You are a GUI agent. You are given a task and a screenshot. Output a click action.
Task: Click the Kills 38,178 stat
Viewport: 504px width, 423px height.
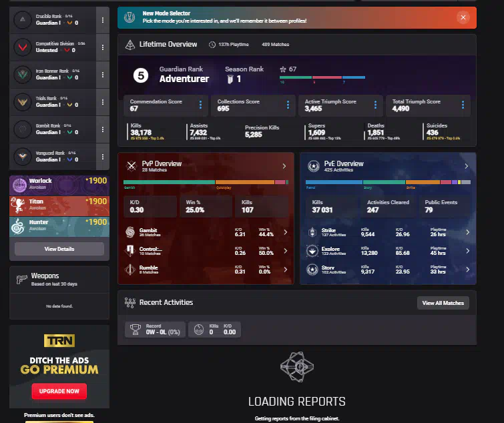click(x=147, y=132)
